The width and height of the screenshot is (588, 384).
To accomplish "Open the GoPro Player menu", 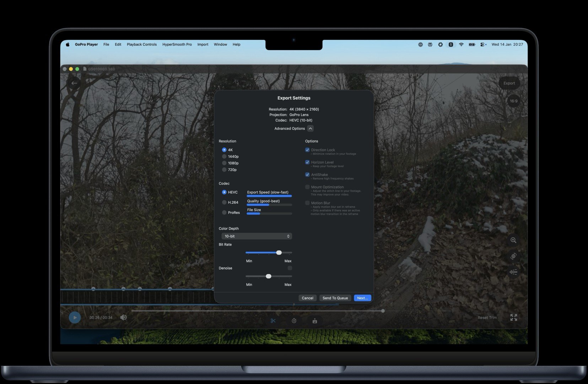I will (86, 44).
